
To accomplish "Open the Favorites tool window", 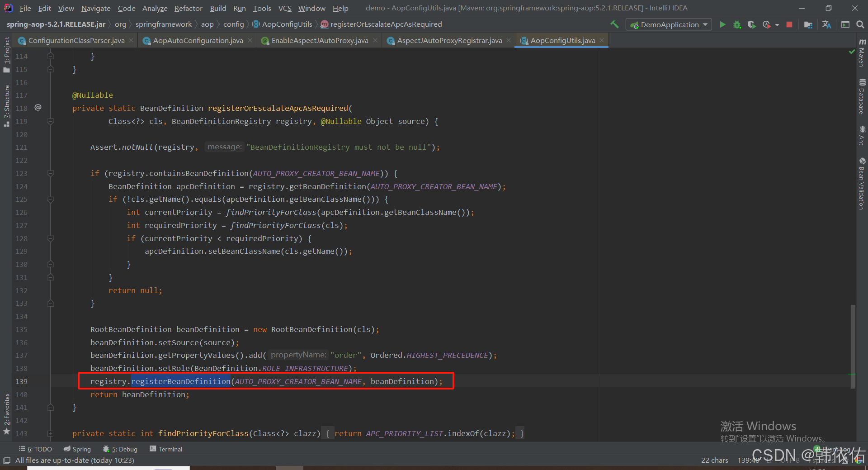I will coord(6,414).
